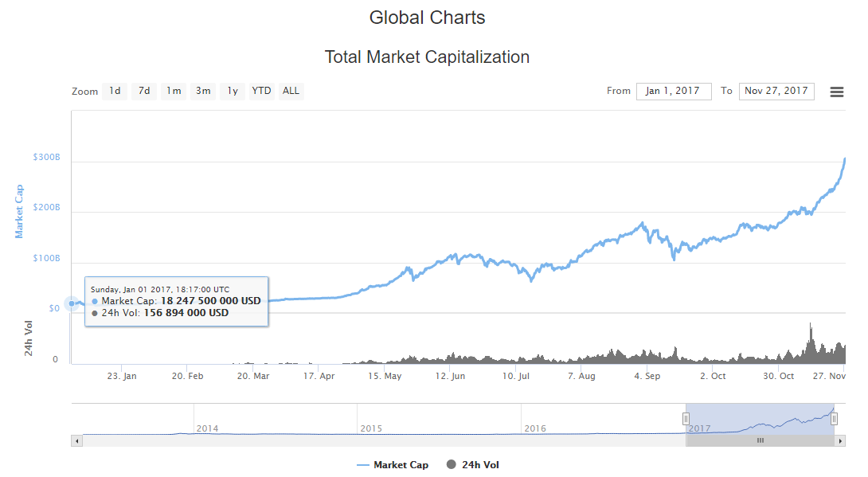The width and height of the screenshot is (868, 477).
Task: Switch zoom to YTD
Action: pos(261,91)
